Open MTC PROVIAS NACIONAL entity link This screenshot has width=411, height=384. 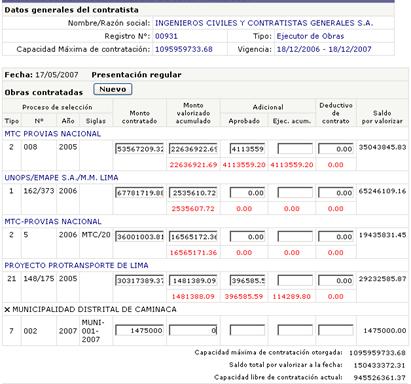click(53, 134)
